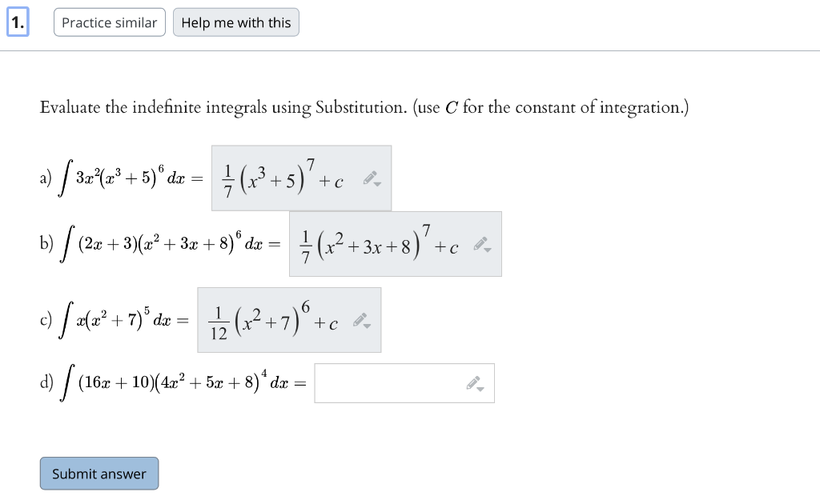820x504 pixels.
Task: Select the pencil icon next to the empty box
Action: coord(472,382)
